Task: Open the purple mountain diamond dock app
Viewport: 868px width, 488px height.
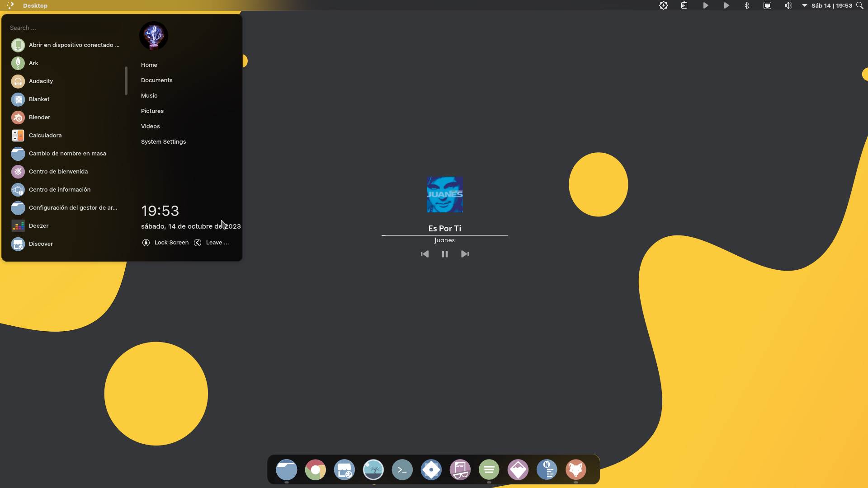Action: 518,470
